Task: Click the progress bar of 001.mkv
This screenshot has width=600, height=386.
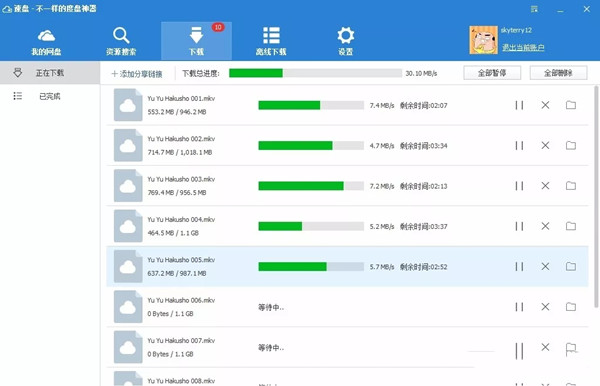Action: pos(311,105)
